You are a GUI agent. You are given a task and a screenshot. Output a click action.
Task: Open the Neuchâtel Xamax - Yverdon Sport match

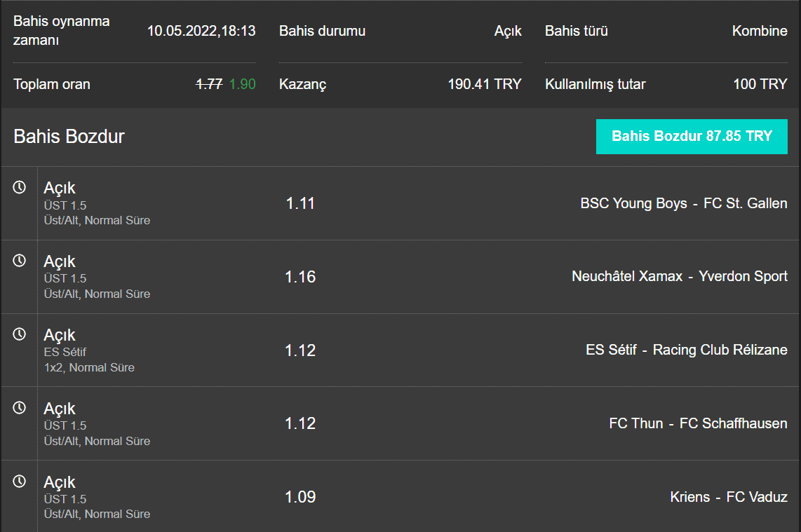[x=680, y=276]
